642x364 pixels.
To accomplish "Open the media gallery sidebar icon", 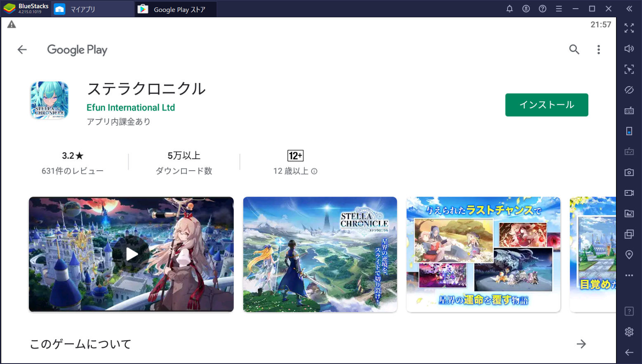I will [x=629, y=214].
